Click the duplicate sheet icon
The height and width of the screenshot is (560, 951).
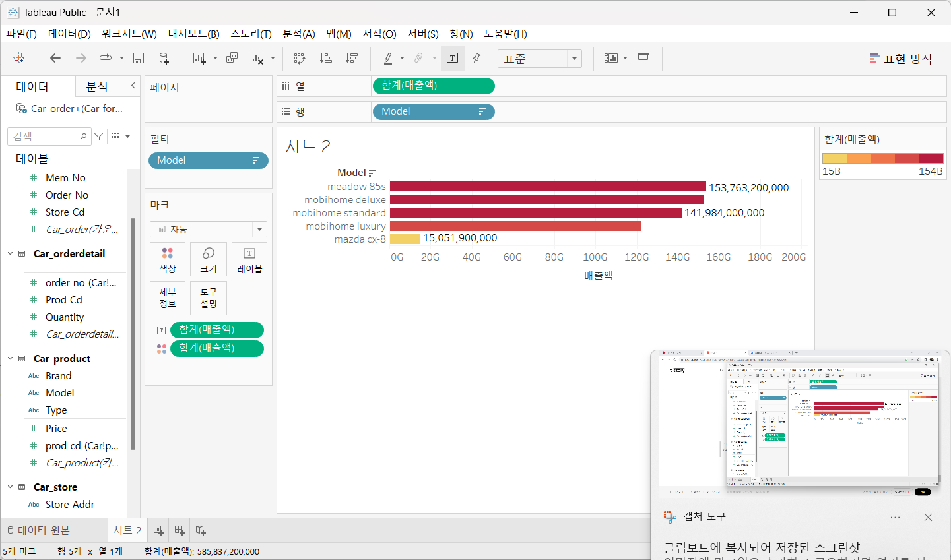pyautogui.click(x=232, y=58)
